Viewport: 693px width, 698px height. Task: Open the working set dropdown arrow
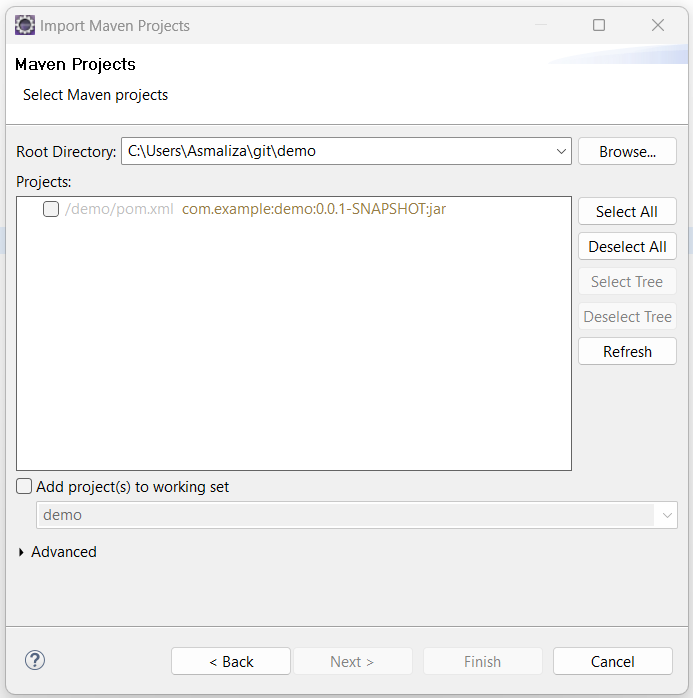pos(666,515)
